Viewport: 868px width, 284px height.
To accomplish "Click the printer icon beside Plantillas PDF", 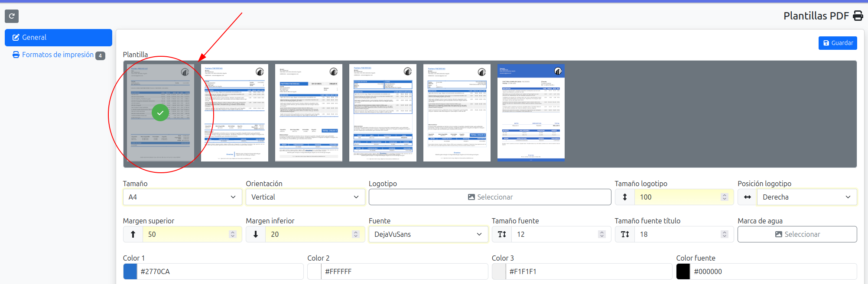I will pyautogui.click(x=858, y=16).
